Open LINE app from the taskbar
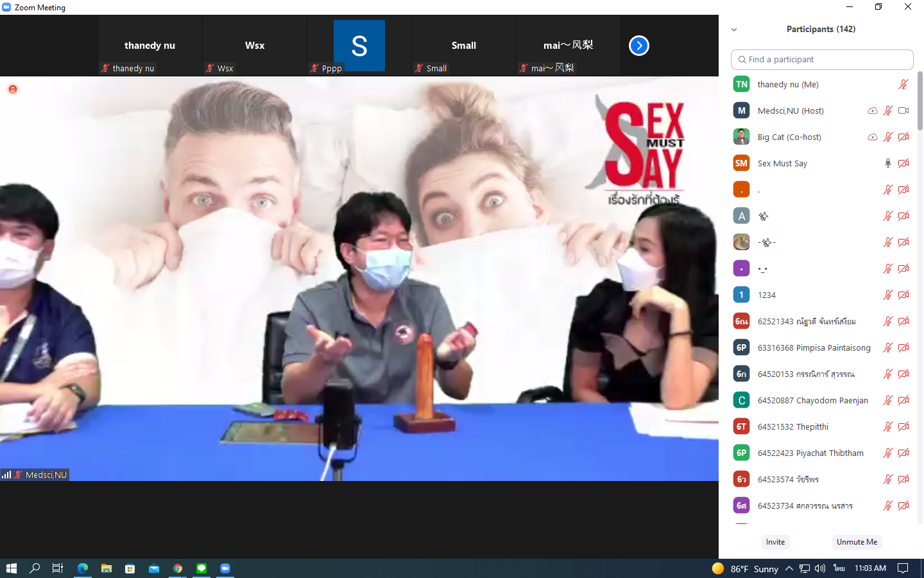The width and height of the screenshot is (924, 578). click(201, 568)
